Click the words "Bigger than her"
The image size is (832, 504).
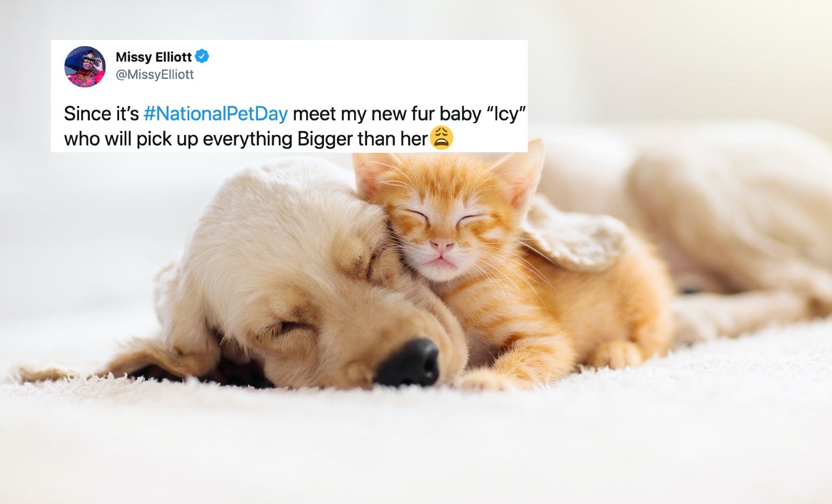(362, 139)
